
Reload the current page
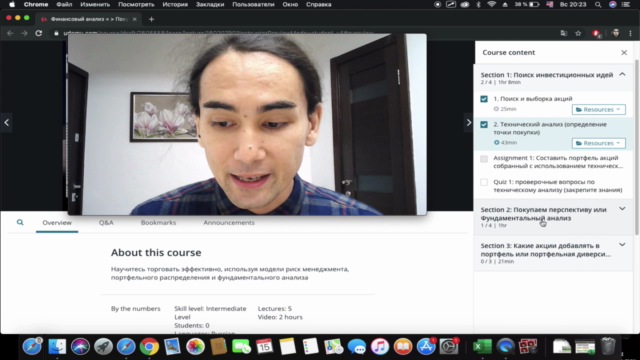pyautogui.click(x=39, y=33)
